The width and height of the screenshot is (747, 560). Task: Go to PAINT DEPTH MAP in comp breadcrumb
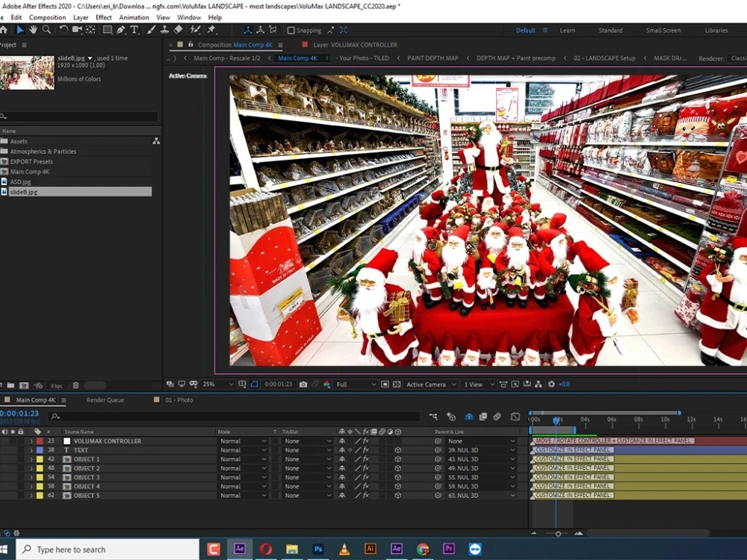[433, 58]
